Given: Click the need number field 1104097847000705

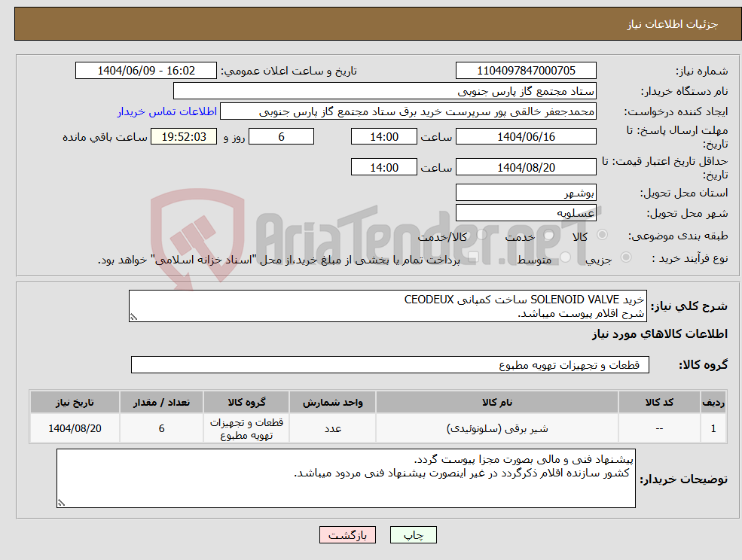Looking at the screenshot, I should [x=526, y=71].
